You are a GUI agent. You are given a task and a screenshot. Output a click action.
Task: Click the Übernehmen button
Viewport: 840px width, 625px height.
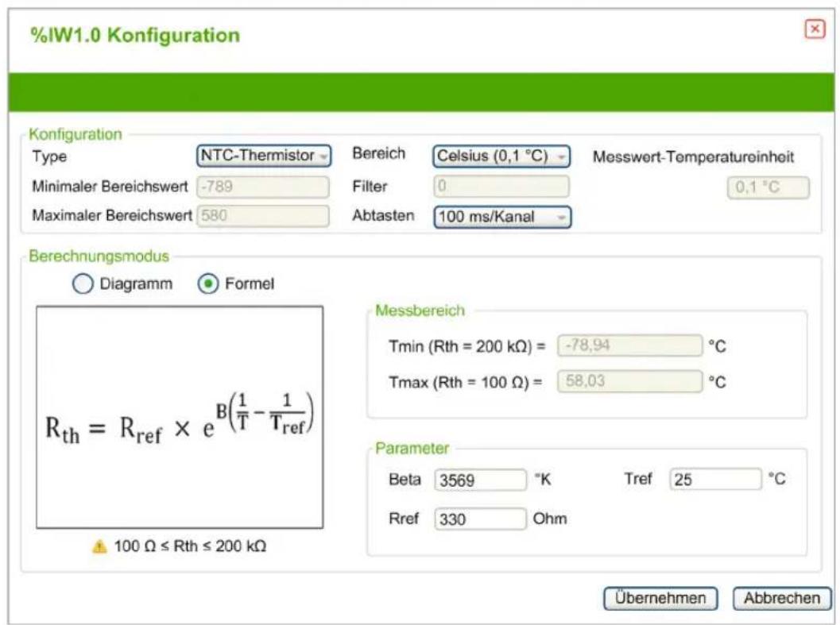point(660,598)
